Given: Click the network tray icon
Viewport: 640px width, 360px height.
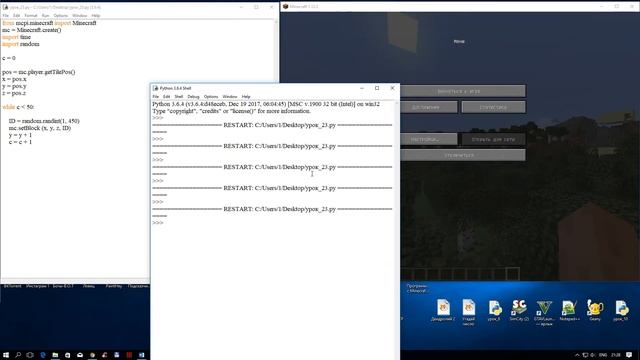Looking at the screenshot, I should [585, 355].
